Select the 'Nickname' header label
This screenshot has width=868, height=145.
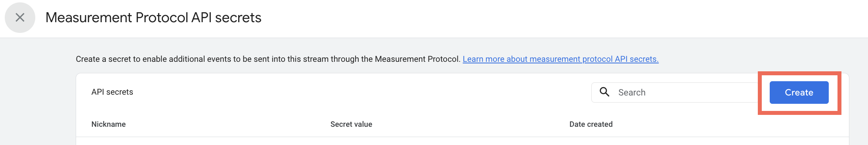(109, 124)
